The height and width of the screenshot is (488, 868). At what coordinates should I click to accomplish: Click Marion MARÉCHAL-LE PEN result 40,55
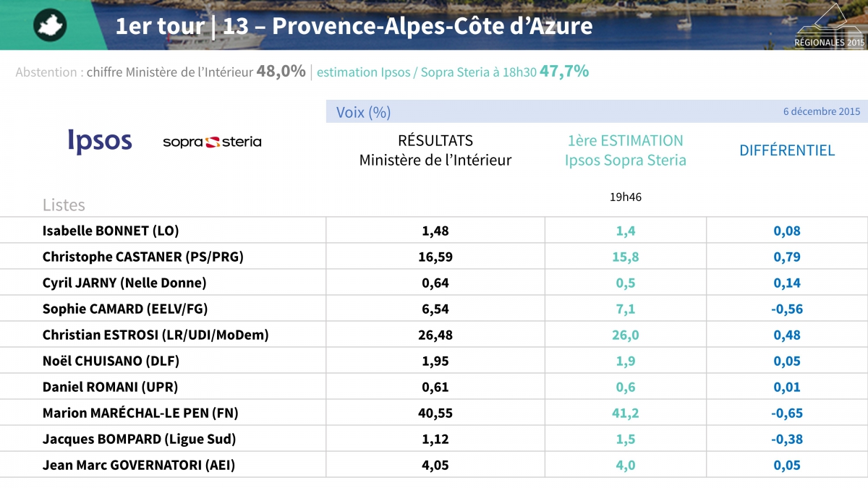(x=435, y=414)
